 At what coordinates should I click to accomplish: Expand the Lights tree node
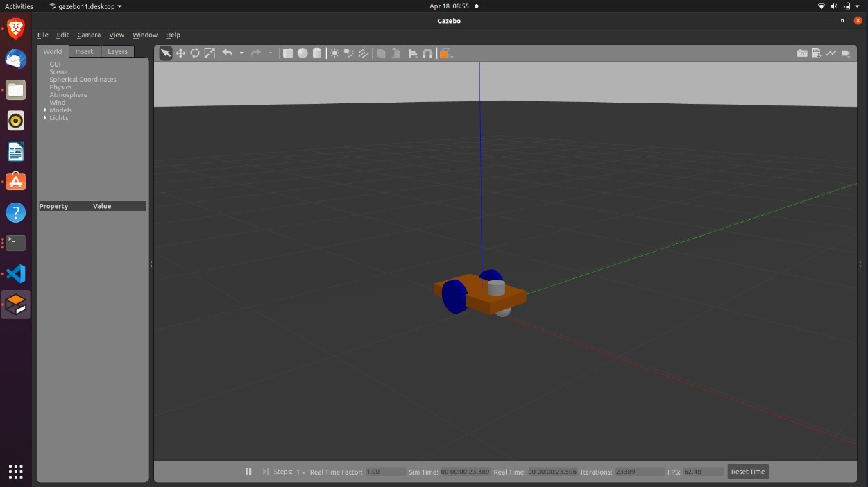click(45, 118)
